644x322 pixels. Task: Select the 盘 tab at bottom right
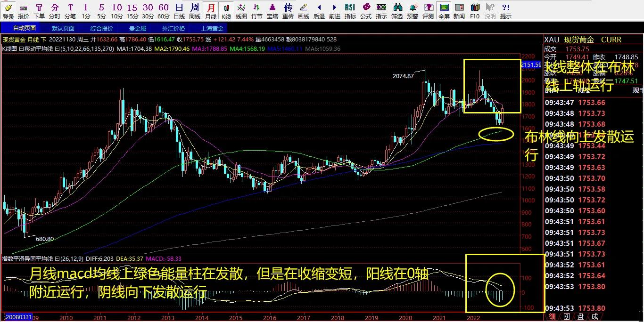581,316
